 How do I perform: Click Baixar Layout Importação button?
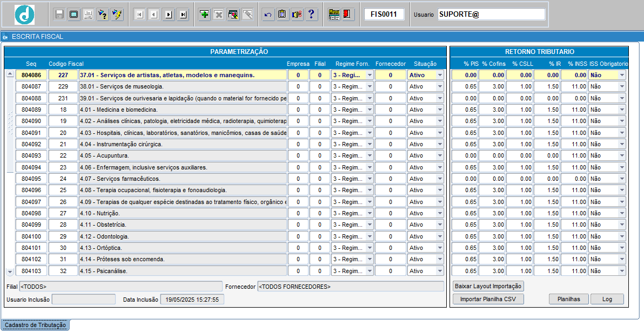(488, 286)
